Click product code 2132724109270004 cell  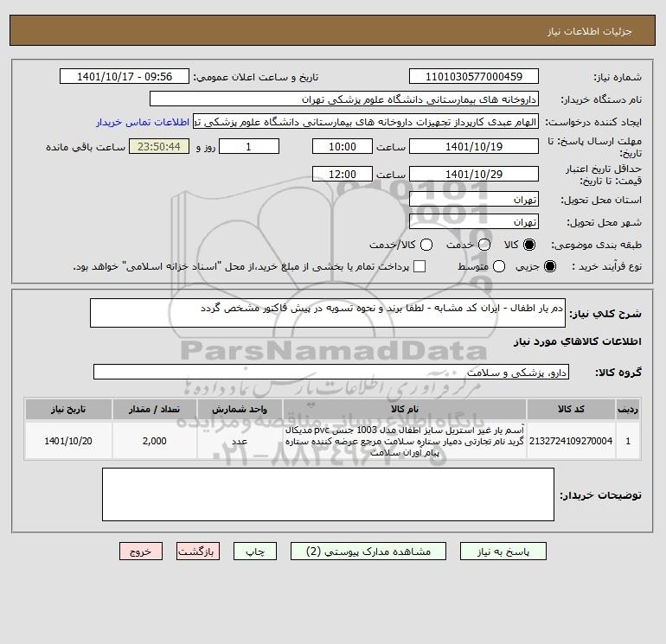571,441
